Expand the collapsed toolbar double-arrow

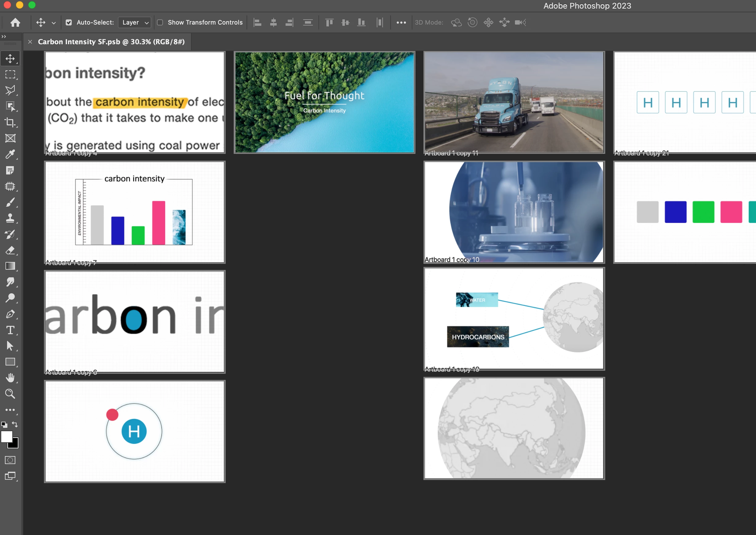pyautogui.click(x=4, y=37)
